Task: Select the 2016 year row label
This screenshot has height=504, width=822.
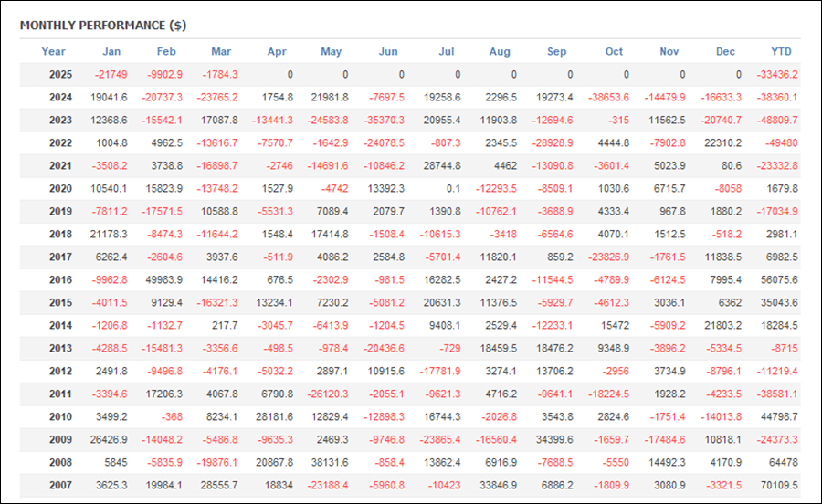Action: pyautogui.click(x=61, y=279)
